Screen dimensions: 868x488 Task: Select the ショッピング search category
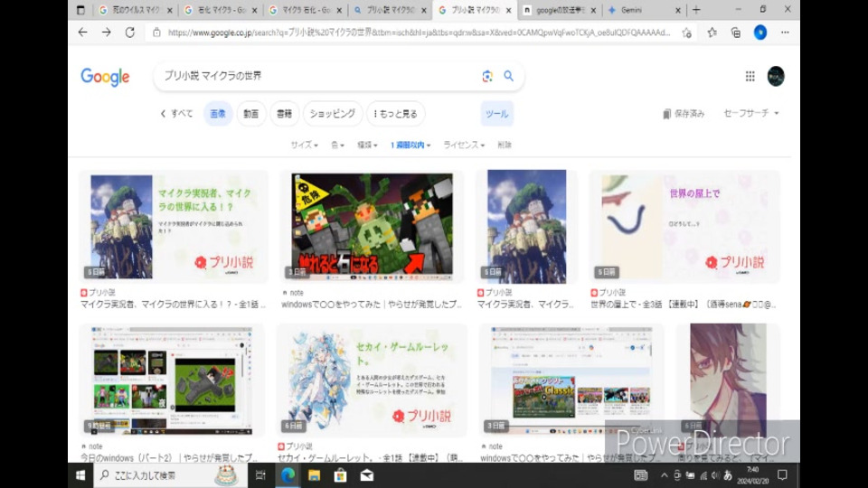(332, 114)
